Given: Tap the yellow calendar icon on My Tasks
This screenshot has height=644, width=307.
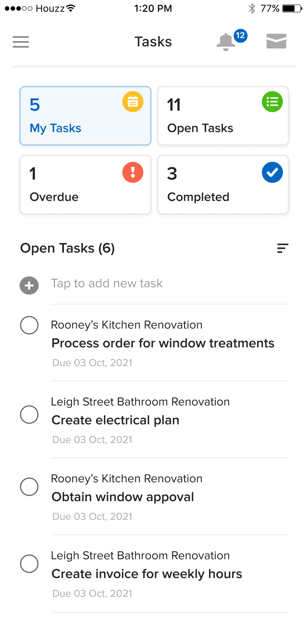Looking at the screenshot, I should pos(133,102).
